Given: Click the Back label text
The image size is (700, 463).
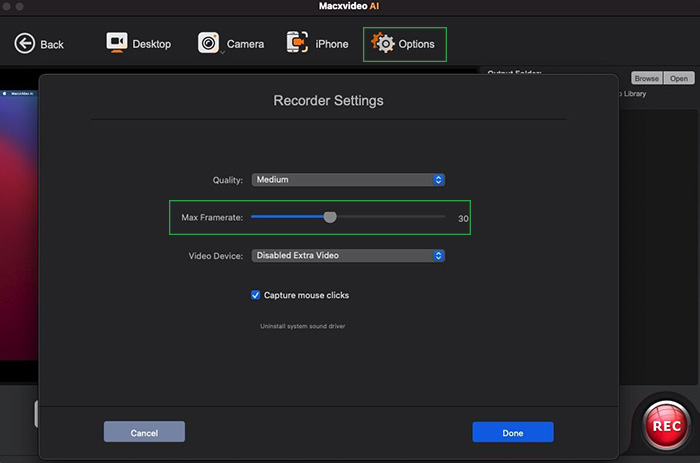Looking at the screenshot, I should pyautogui.click(x=52, y=45).
